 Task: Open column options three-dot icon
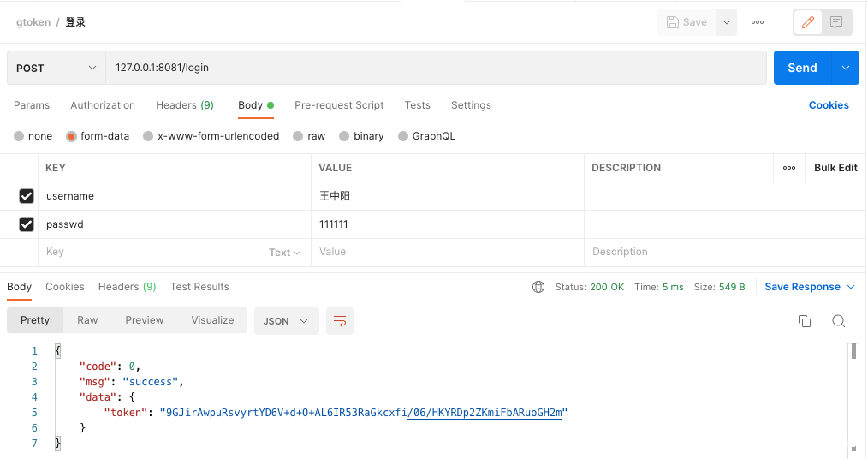(x=789, y=168)
